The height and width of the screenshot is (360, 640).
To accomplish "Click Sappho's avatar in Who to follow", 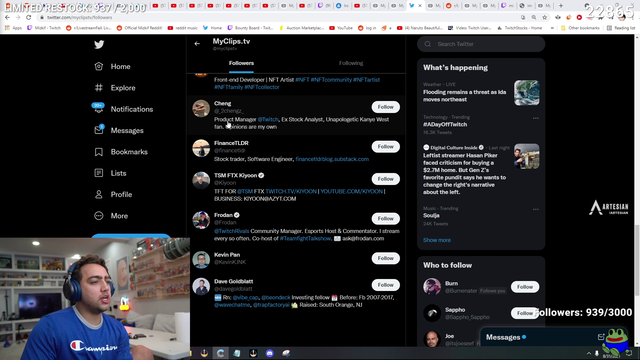I will pos(432,313).
